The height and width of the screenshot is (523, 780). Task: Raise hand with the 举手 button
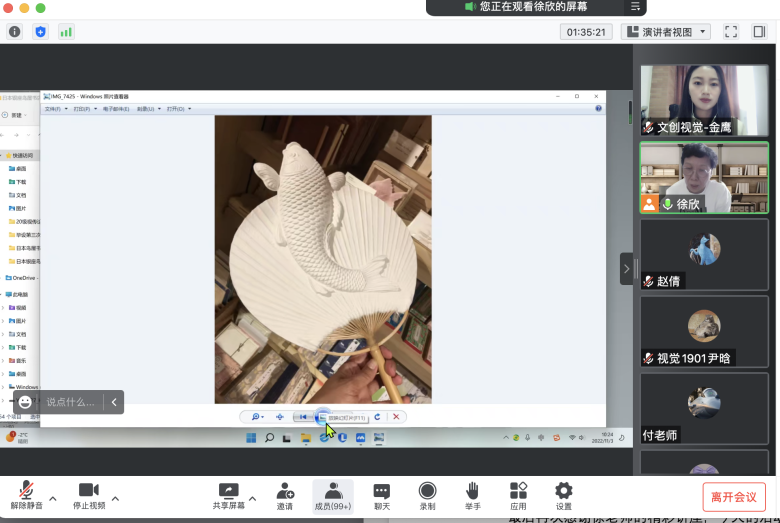[x=473, y=496]
